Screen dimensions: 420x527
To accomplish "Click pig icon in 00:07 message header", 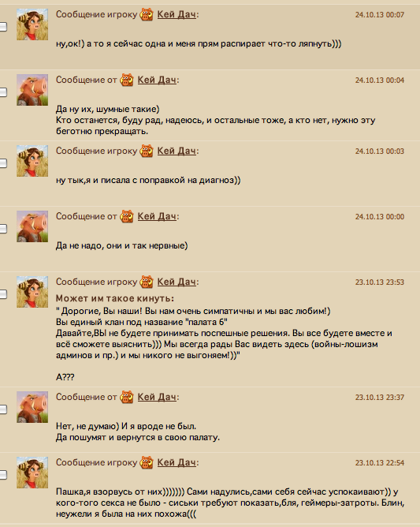I will (x=147, y=14).
